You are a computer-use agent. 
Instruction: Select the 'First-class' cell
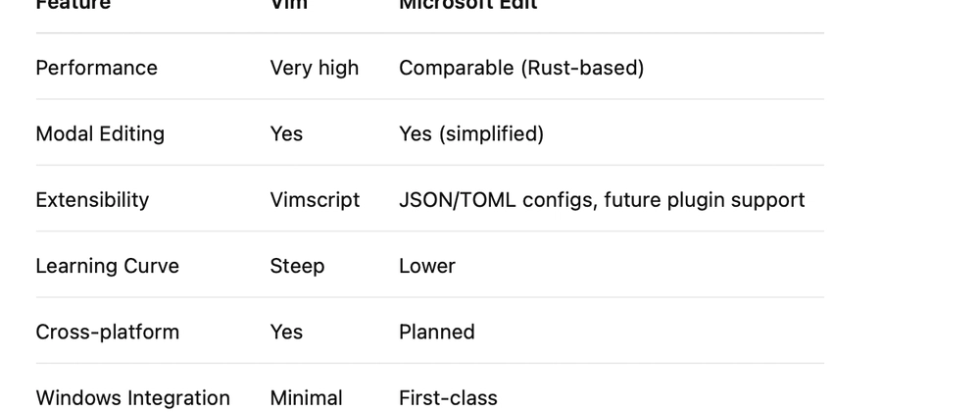[448, 398]
